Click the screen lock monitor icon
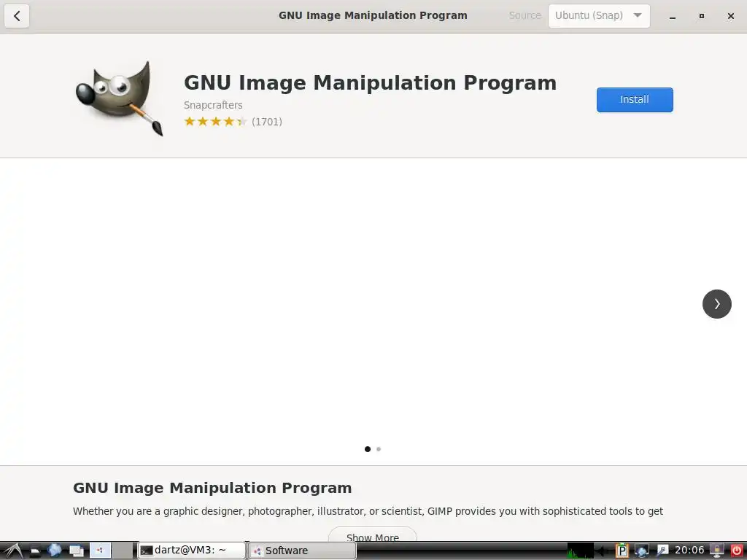The height and width of the screenshot is (560, 747). (x=717, y=551)
